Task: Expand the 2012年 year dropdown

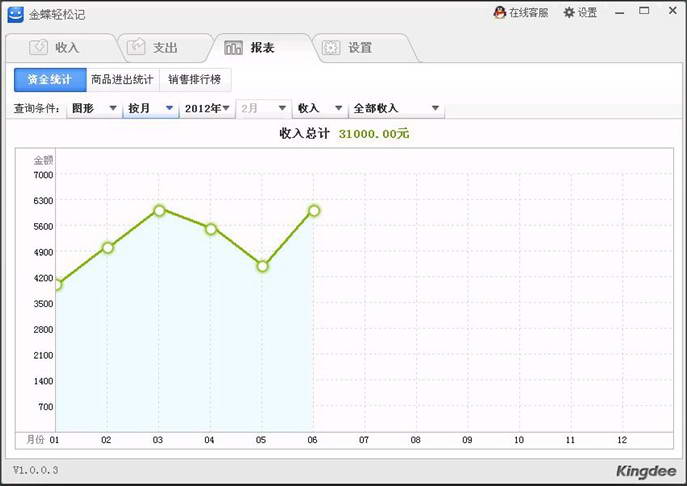Action: (x=207, y=108)
